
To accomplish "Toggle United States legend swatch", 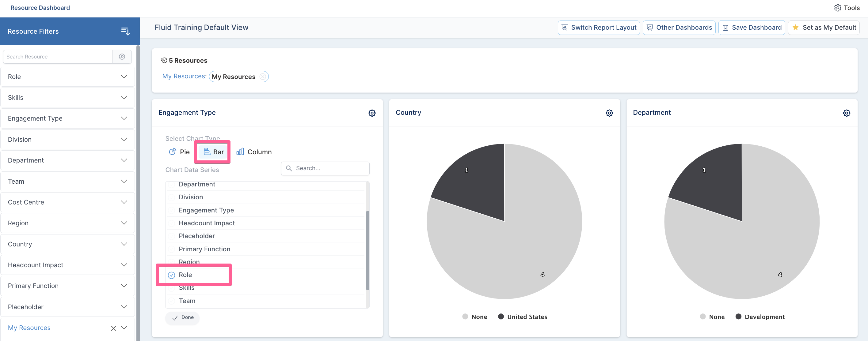I will (x=501, y=317).
